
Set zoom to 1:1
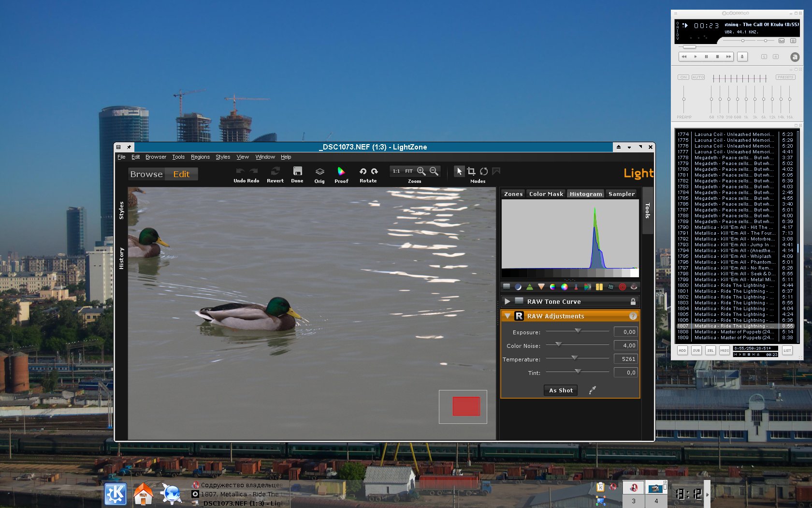pos(396,171)
